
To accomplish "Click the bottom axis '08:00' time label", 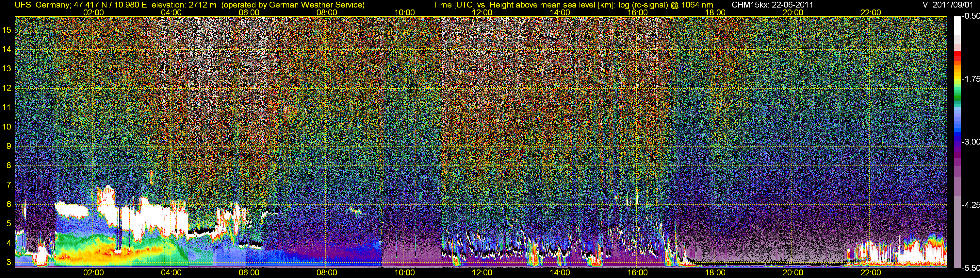I will pos(327,273).
